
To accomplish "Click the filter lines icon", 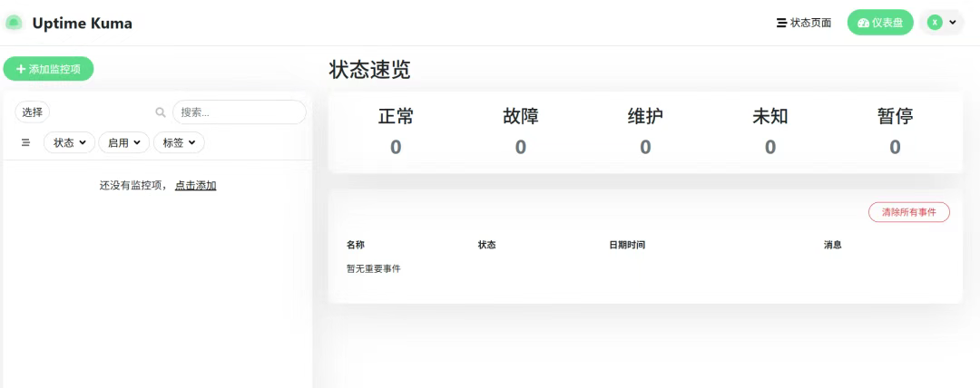I will [25, 142].
